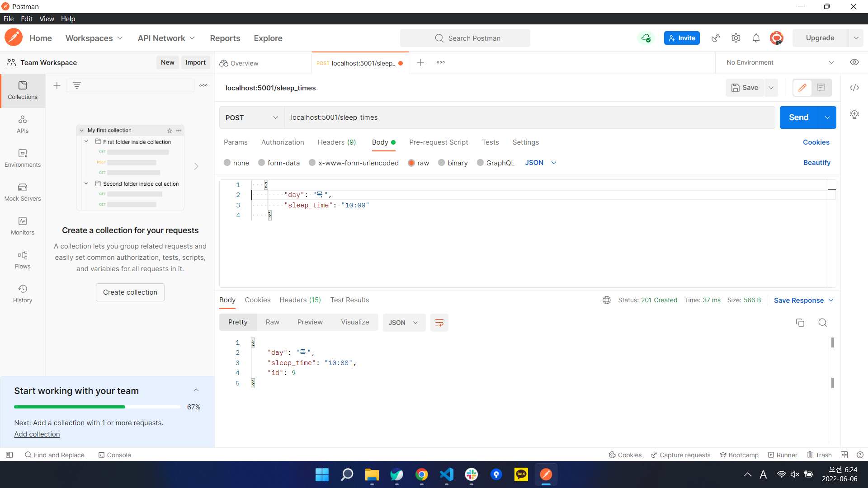Click the Create collection button
Viewport: 868px width, 488px height.
click(x=130, y=292)
